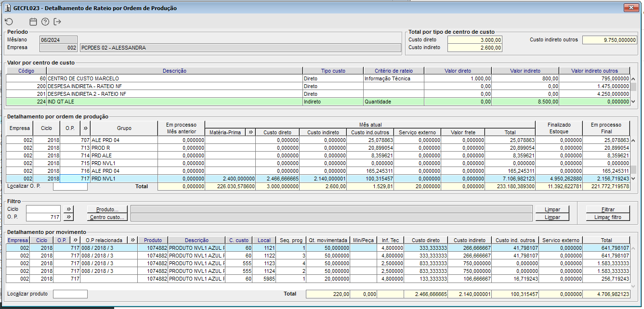Expand the double-arrow column beside O.P. in the production order grid
The width and height of the screenshot is (644, 309).
pyautogui.click(x=85, y=128)
